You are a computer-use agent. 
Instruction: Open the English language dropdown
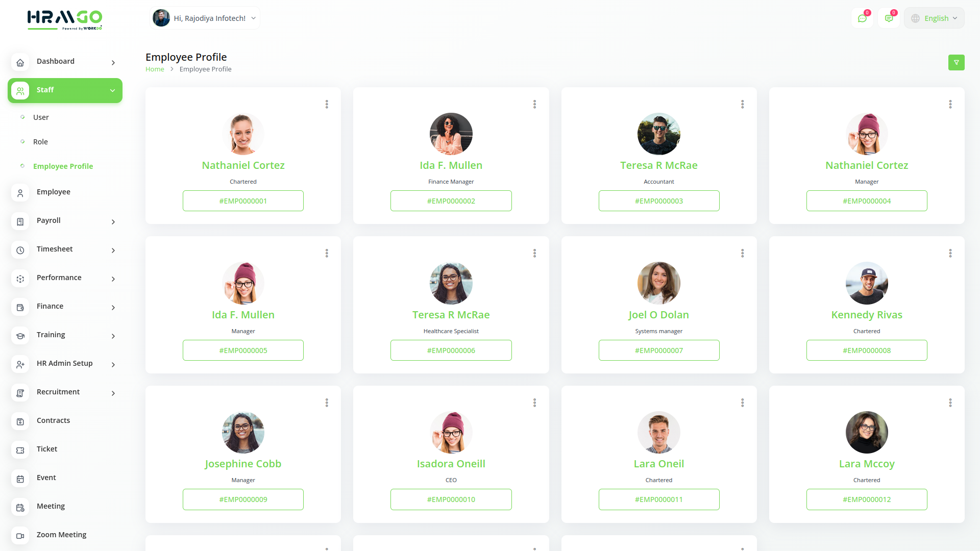click(934, 18)
